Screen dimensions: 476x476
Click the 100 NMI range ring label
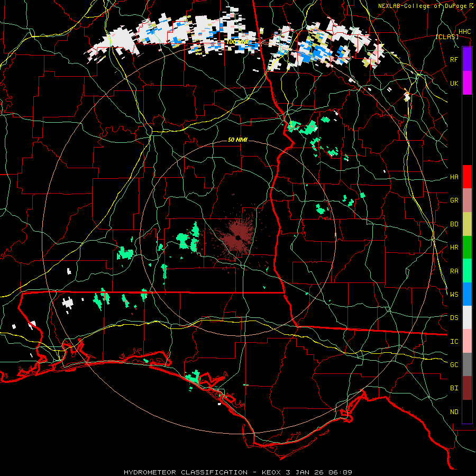click(237, 42)
